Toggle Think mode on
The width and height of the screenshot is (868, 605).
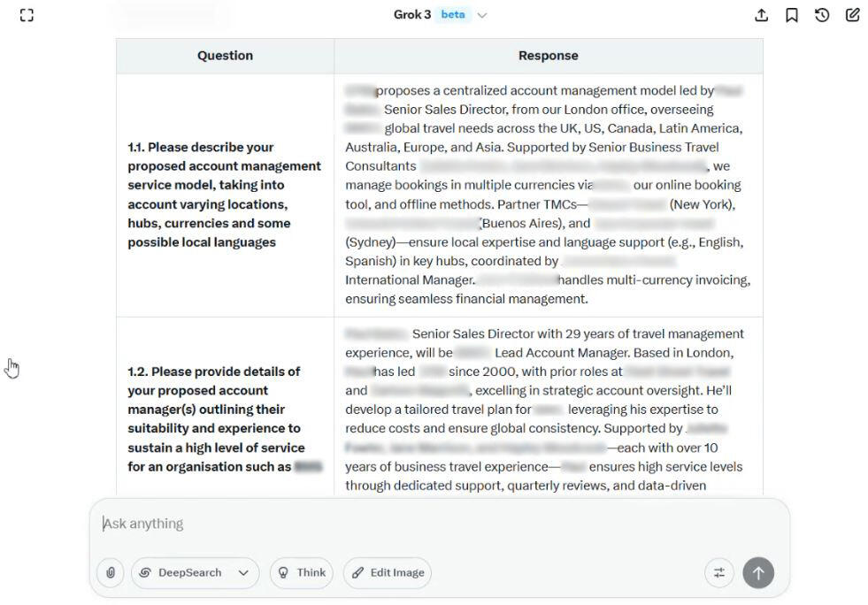tap(301, 573)
